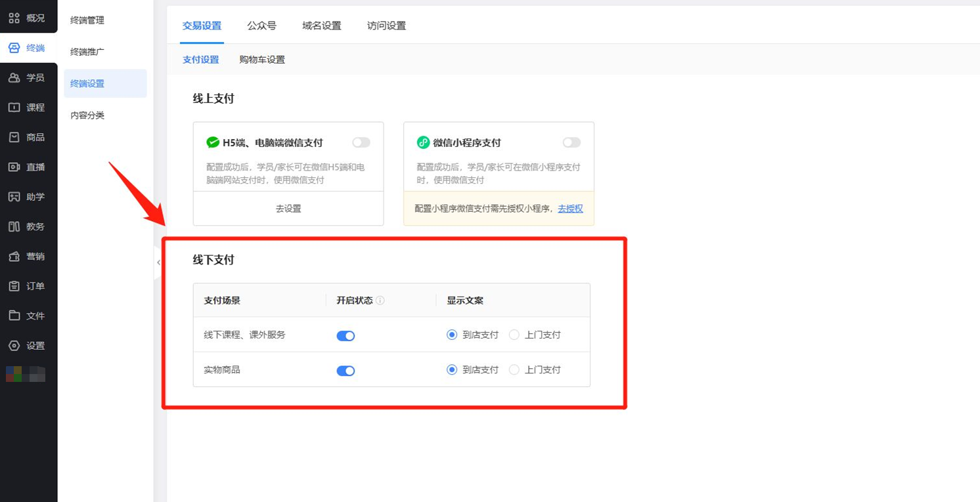Open the 购物车设置 sub-tab
This screenshot has width=980, height=502.
coord(262,60)
